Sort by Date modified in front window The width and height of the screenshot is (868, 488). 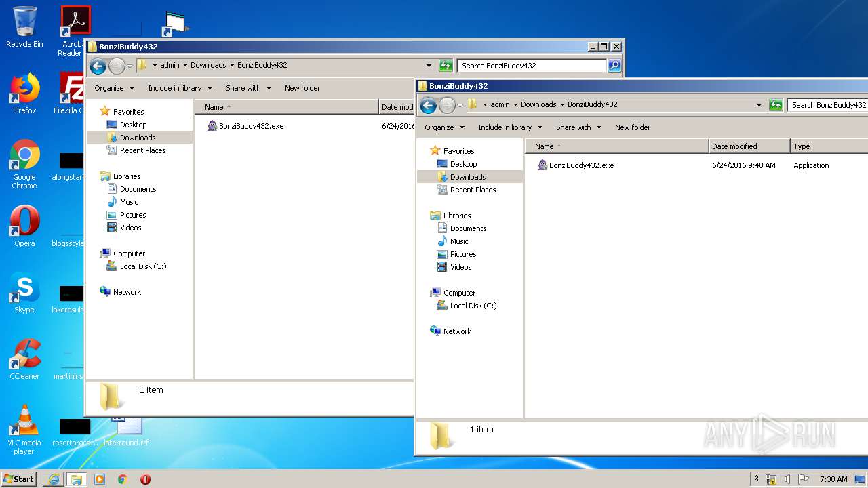[x=749, y=146]
